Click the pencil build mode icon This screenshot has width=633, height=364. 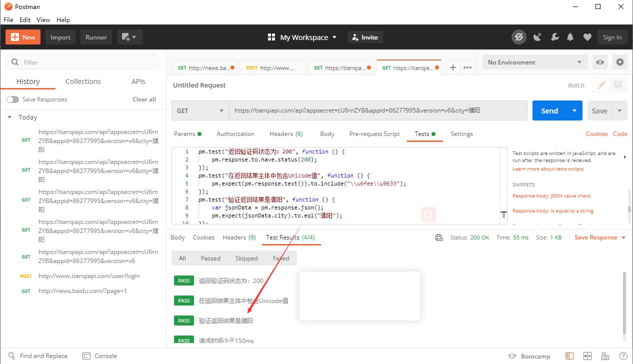click(601, 85)
